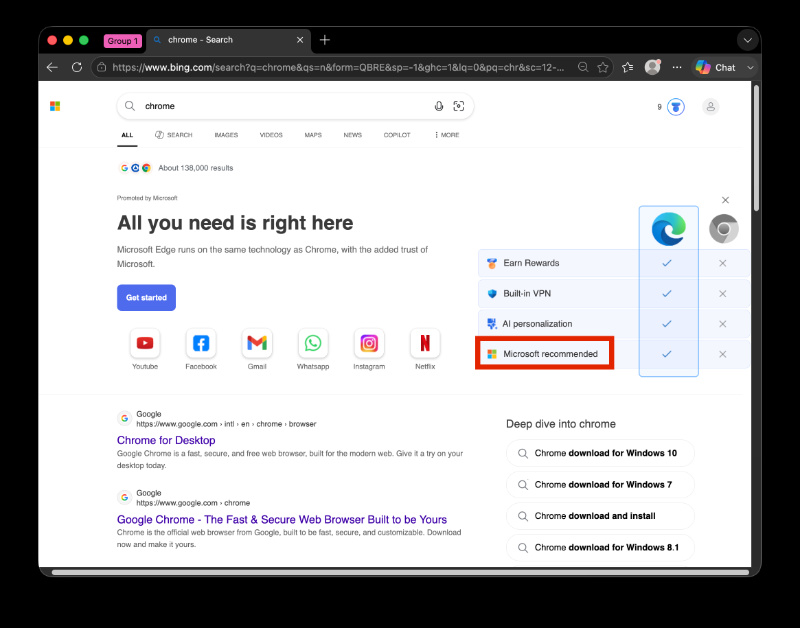The width and height of the screenshot is (800, 628).
Task: Click the google.com › chrome URL
Action: click(x=193, y=503)
